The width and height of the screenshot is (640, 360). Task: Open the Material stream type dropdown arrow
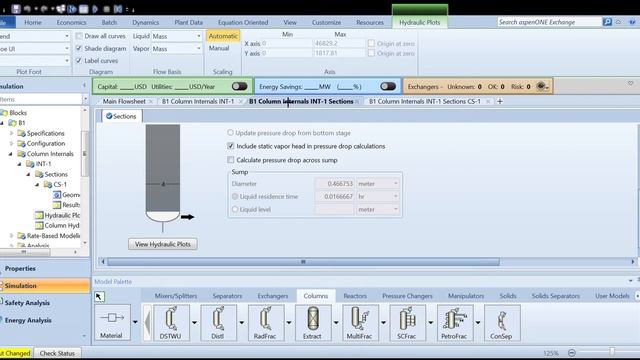135,322
